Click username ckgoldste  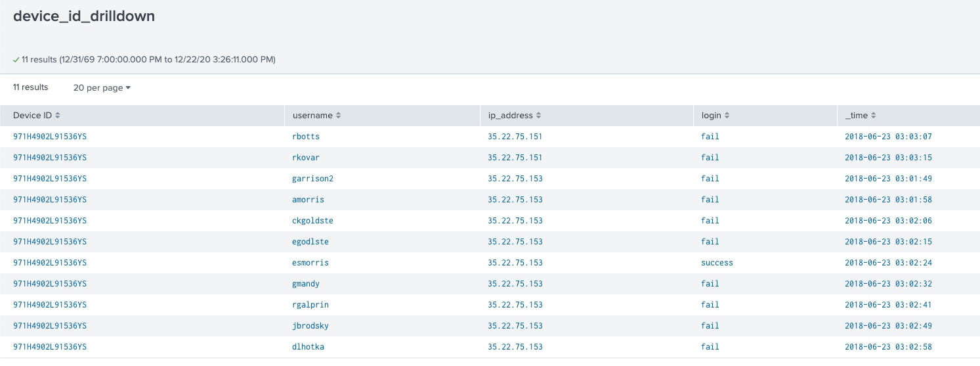pyautogui.click(x=312, y=221)
